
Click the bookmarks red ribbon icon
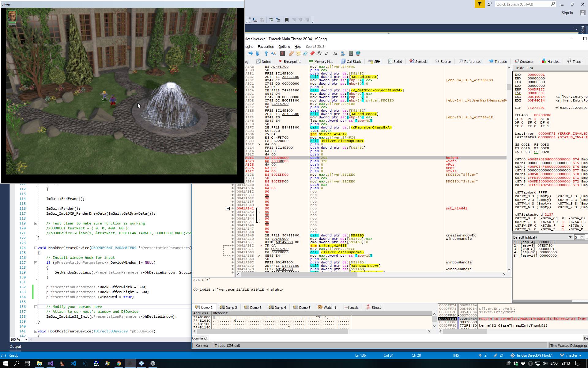tap(312, 53)
